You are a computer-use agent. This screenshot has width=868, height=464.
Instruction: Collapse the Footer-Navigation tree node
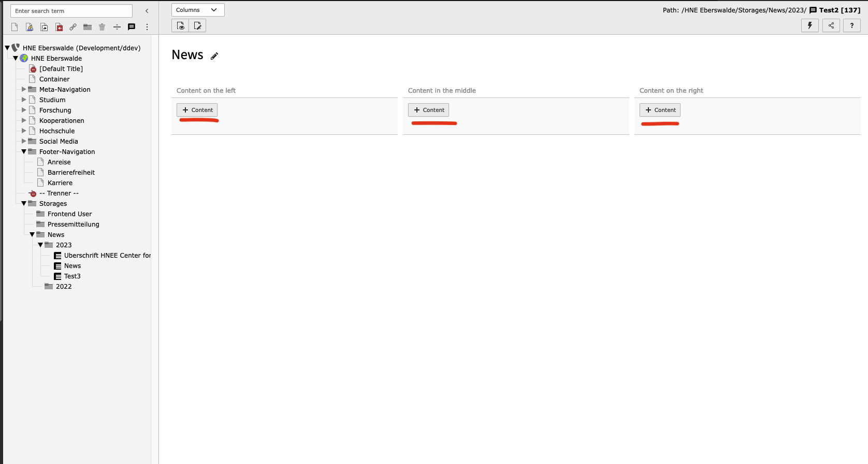tap(24, 151)
